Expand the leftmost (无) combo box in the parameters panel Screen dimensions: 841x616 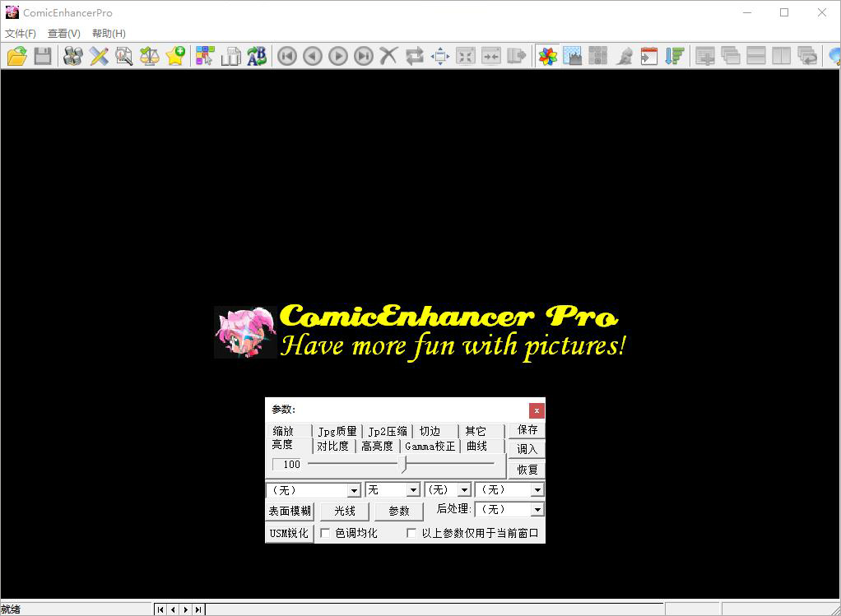(x=354, y=490)
